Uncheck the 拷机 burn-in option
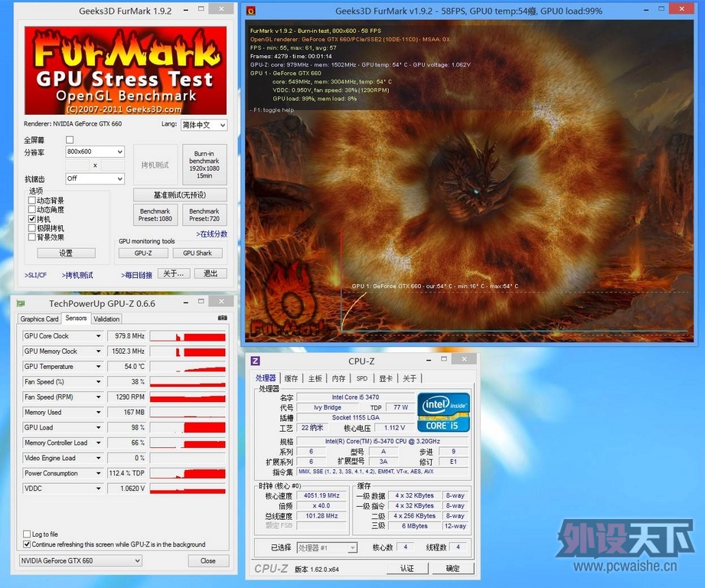Image resolution: width=705 pixels, height=588 pixels. click(32, 219)
